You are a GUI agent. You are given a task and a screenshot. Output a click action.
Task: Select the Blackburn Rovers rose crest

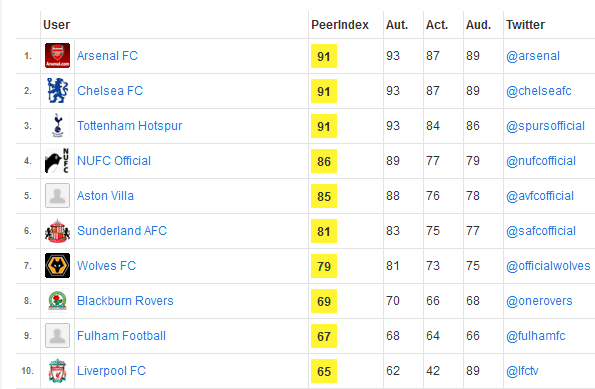[57, 301]
